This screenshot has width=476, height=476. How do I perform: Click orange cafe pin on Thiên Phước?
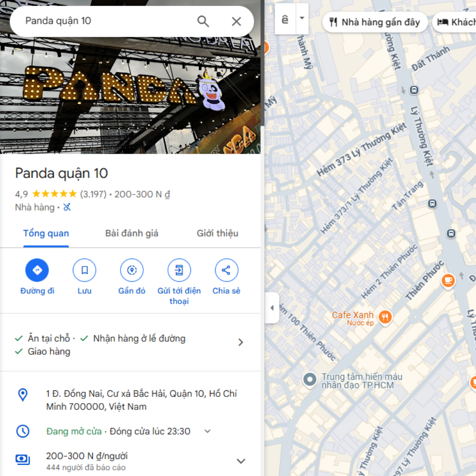(448, 280)
